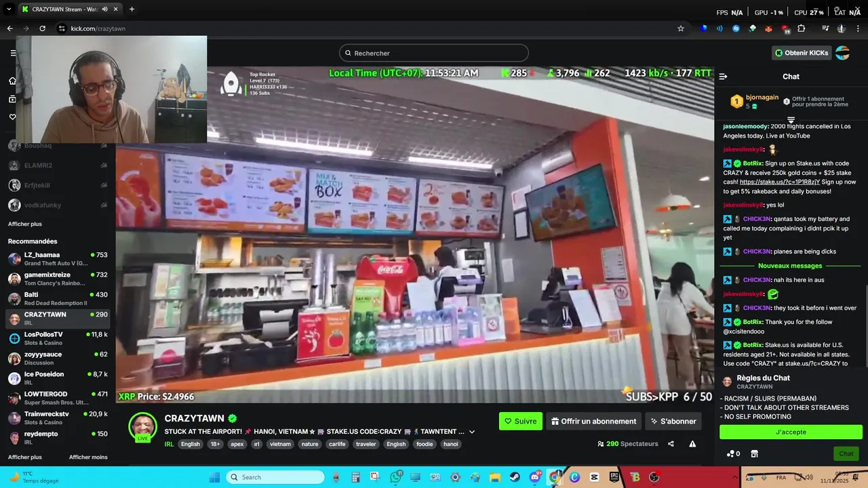Click the J'accepte rules button
The image size is (868, 488).
click(x=791, y=432)
